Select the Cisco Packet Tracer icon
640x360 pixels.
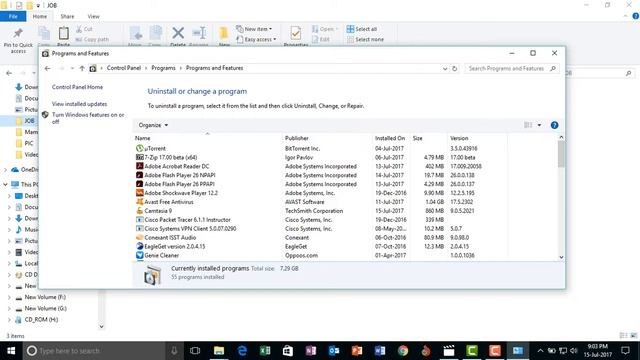tap(140, 220)
